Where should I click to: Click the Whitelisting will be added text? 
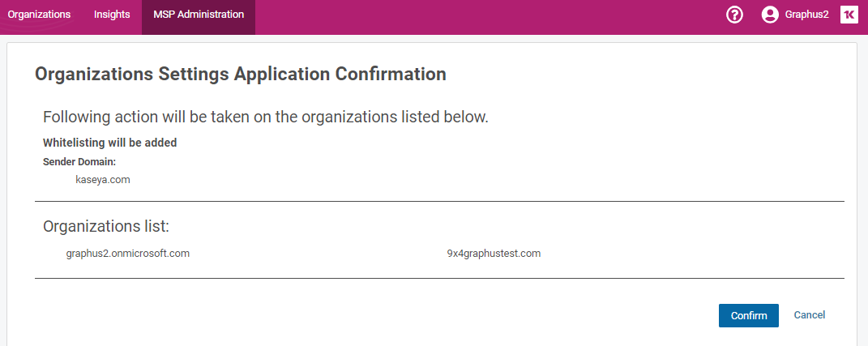(109, 143)
